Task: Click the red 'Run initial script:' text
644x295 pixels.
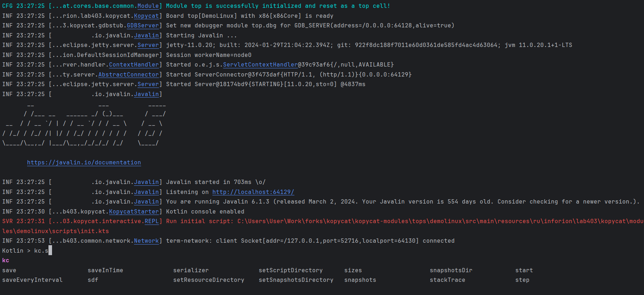Action: [200, 221]
